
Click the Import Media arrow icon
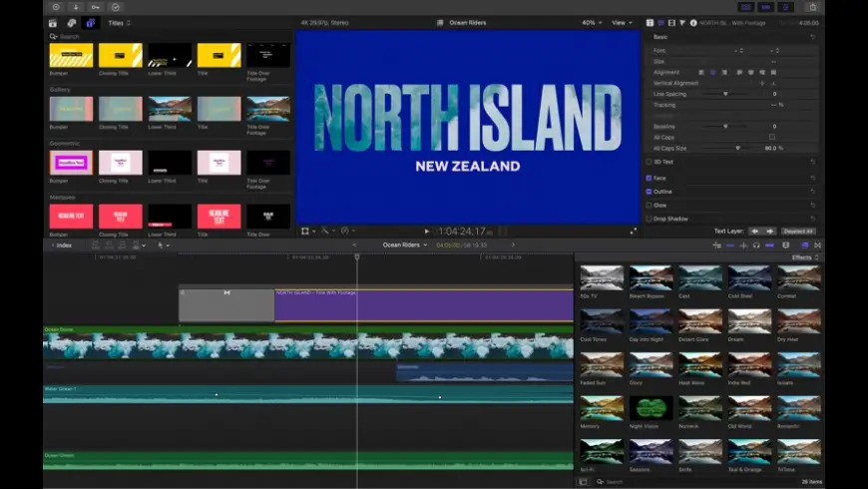click(77, 6)
